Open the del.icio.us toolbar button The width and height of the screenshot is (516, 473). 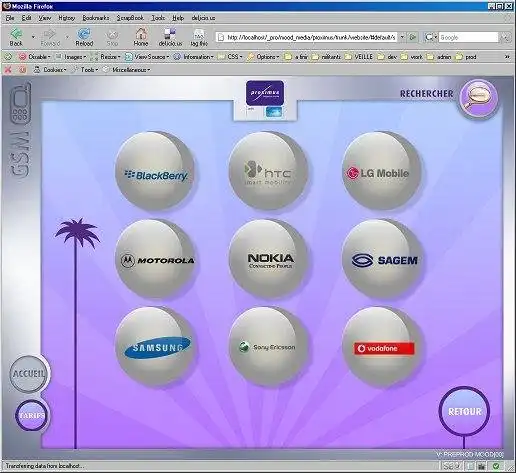(x=170, y=37)
